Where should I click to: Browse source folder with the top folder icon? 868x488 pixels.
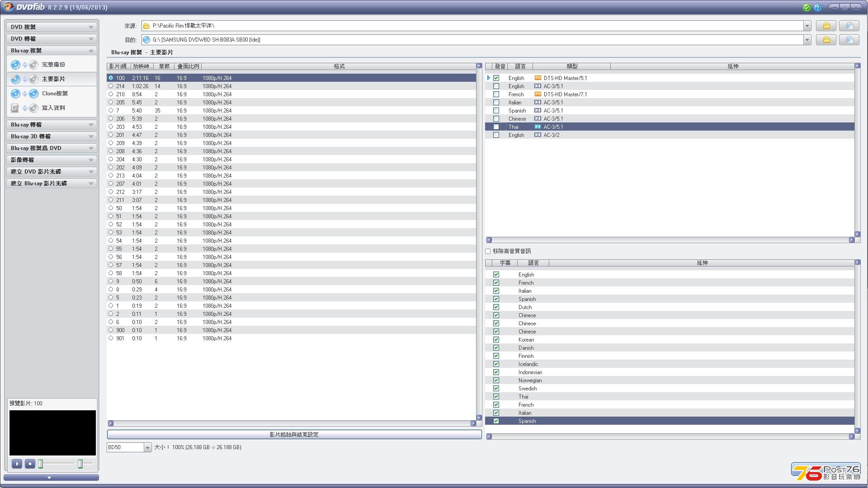tap(826, 26)
